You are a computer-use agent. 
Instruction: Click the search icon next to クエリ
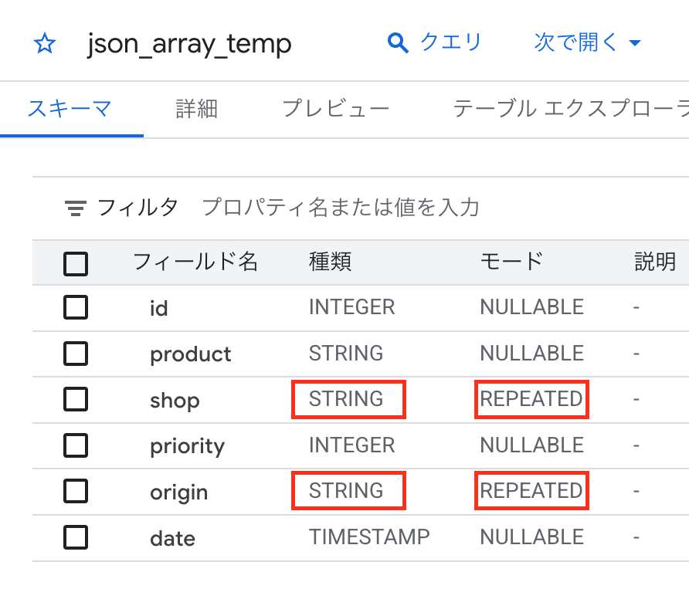pyautogui.click(x=397, y=43)
